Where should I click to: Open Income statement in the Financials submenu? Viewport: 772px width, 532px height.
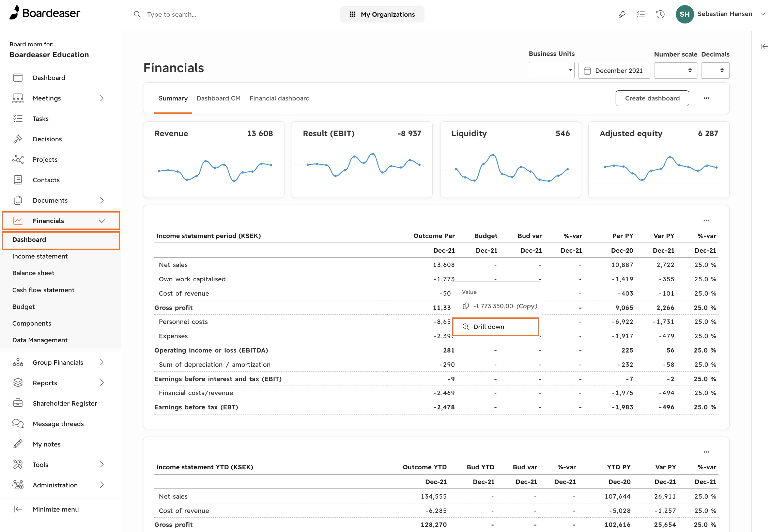(x=40, y=256)
